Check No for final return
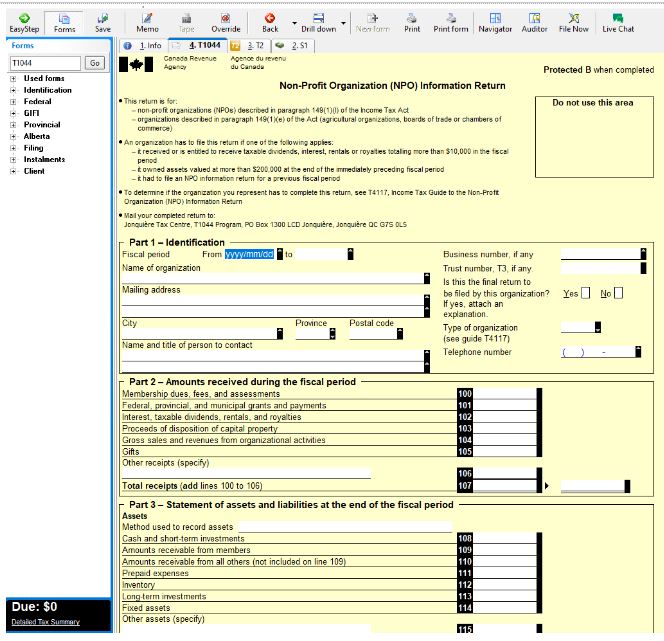The width and height of the screenshot is (664, 641). [618, 293]
